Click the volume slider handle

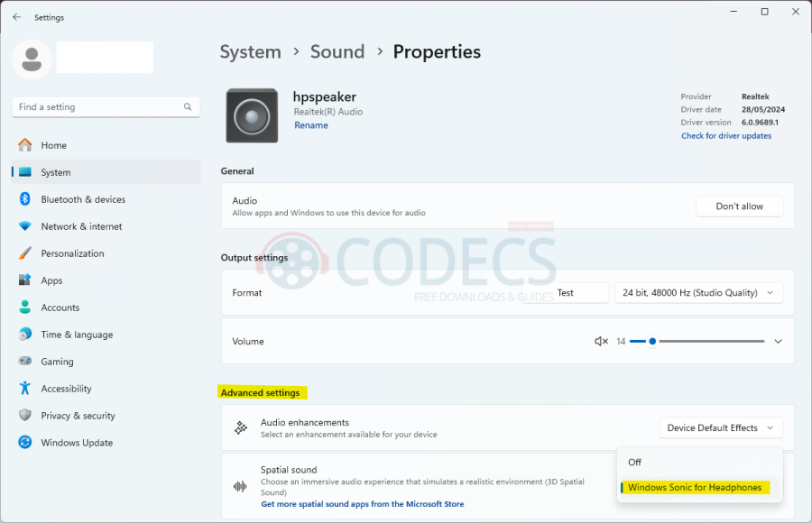point(652,341)
